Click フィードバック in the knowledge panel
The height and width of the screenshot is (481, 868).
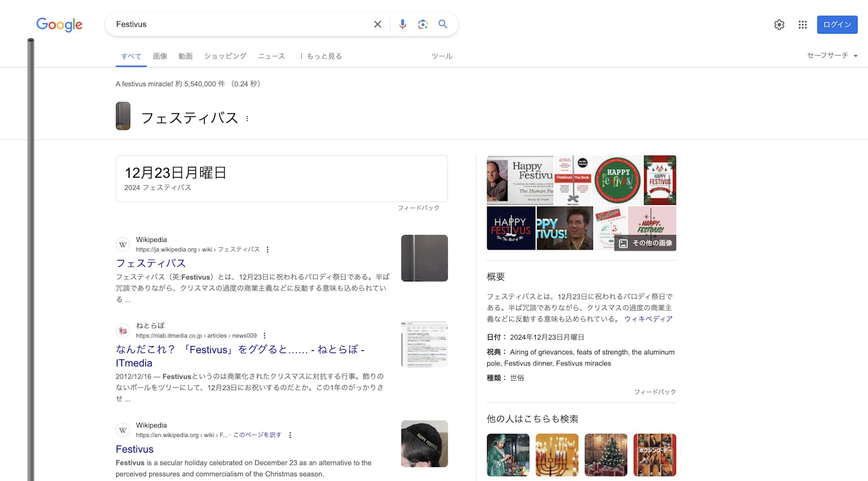click(x=655, y=392)
